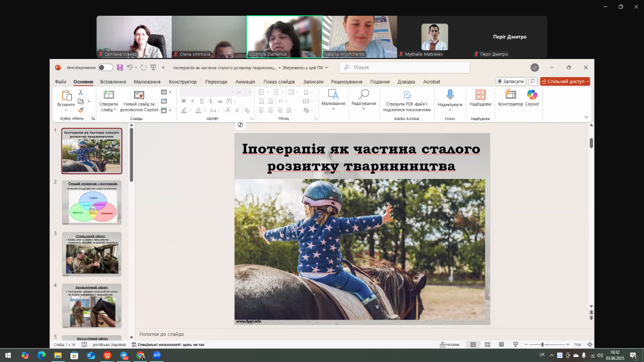Cut selection with the scissors icon
The image size is (644, 362).
[x=80, y=92]
